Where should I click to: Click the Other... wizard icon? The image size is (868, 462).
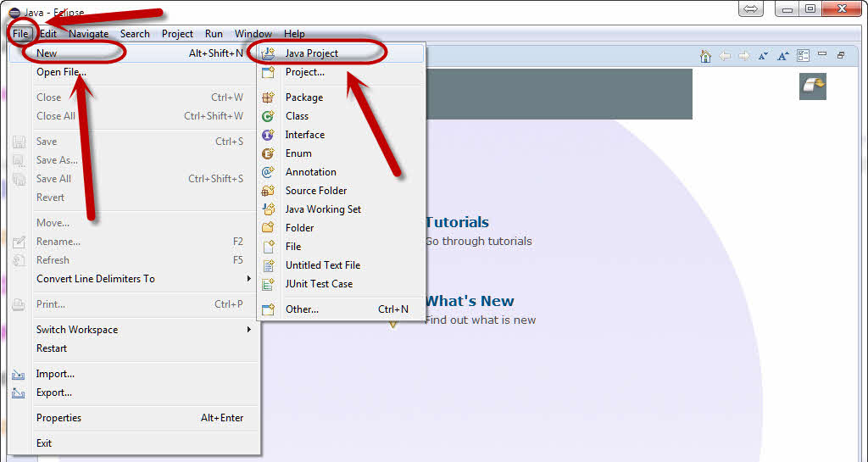coord(269,309)
